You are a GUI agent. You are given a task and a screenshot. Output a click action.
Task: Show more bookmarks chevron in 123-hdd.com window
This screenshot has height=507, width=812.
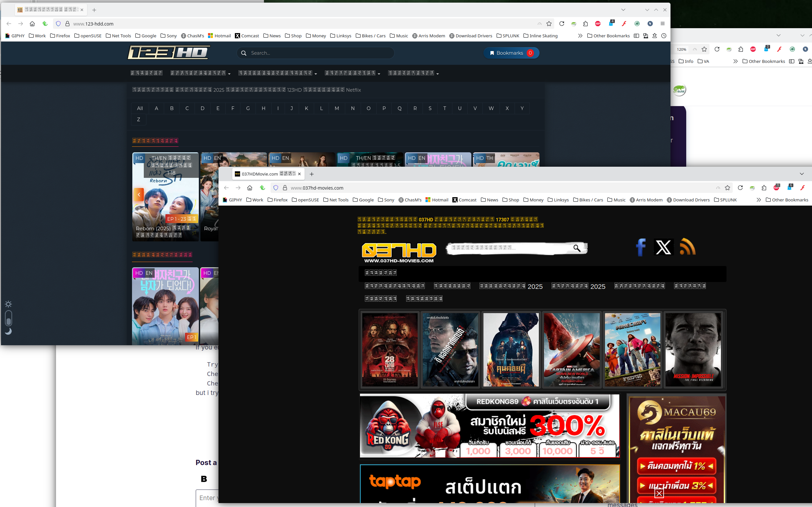(580, 36)
